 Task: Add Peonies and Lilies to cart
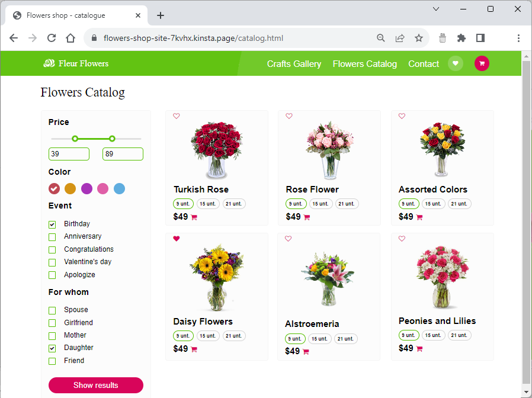coord(419,349)
